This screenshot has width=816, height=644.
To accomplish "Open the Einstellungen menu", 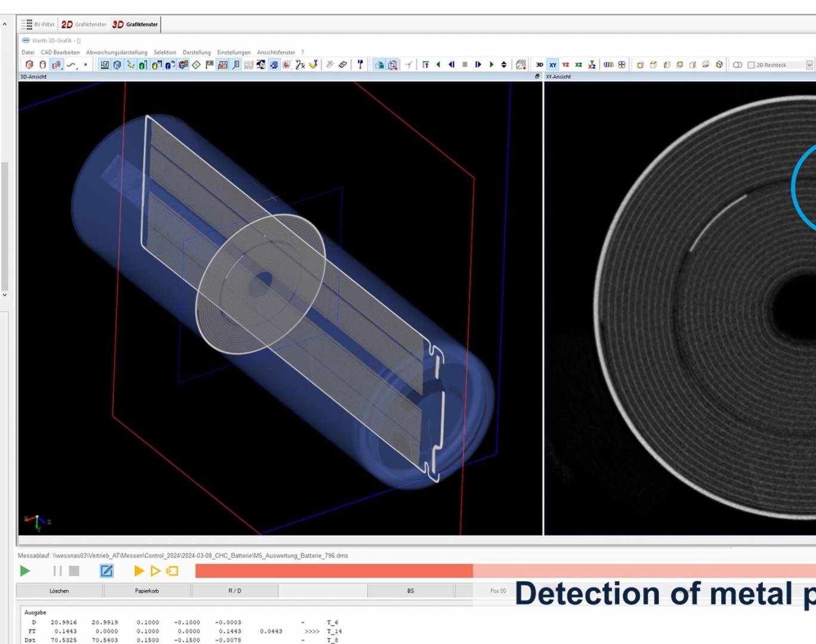I will point(234,52).
